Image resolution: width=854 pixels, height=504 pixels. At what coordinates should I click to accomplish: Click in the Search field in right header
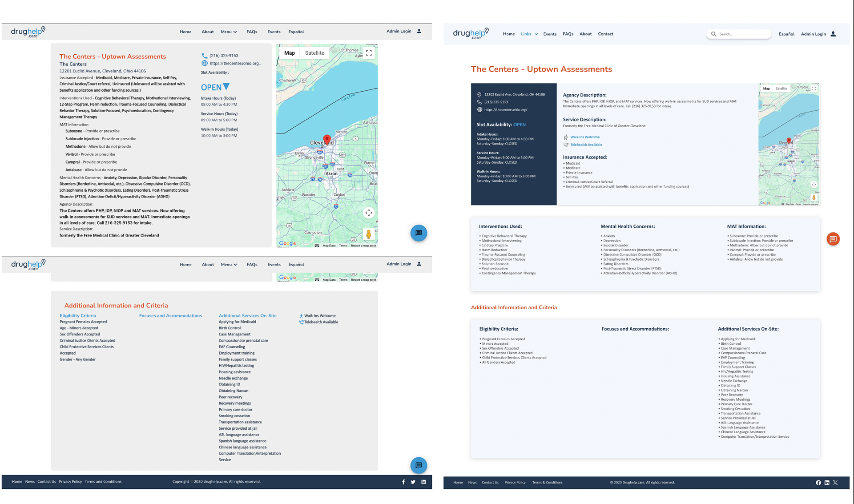tap(739, 34)
